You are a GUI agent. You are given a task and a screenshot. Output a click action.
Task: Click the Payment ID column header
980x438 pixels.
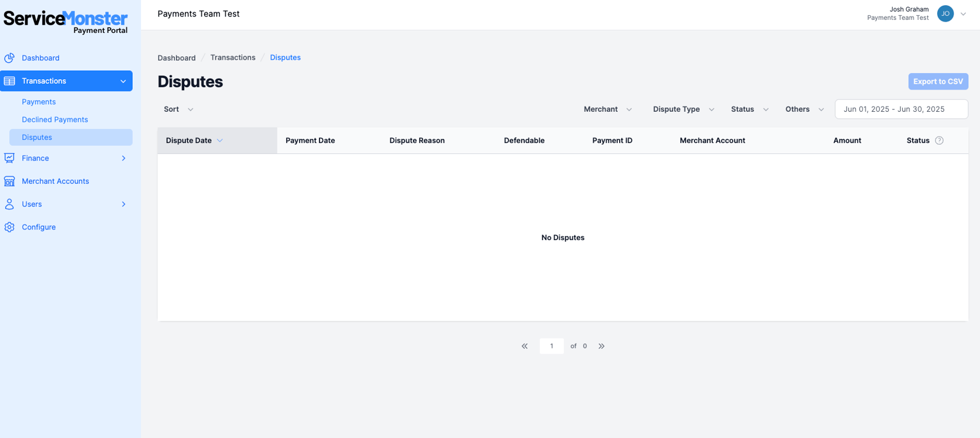click(612, 141)
